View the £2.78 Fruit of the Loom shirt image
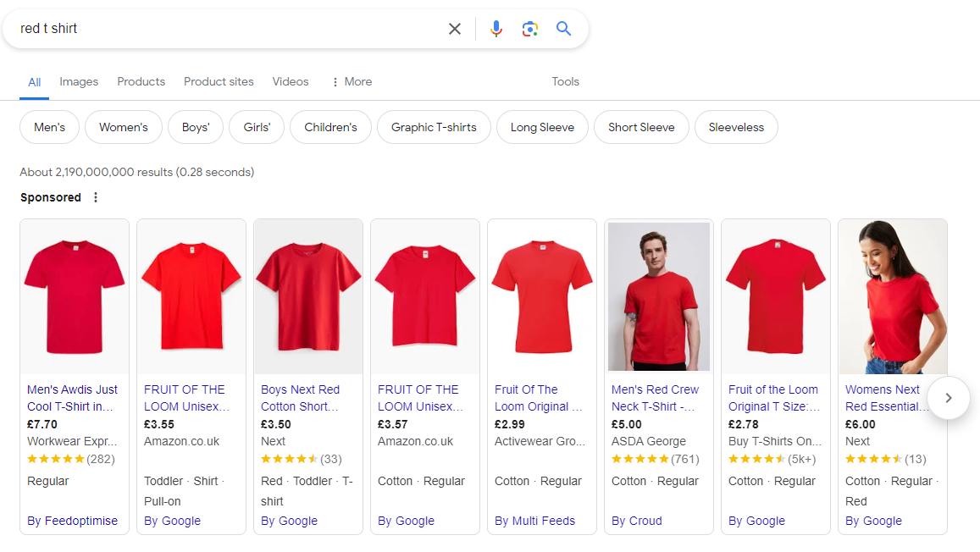 pyautogui.click(x=776, y=297)
